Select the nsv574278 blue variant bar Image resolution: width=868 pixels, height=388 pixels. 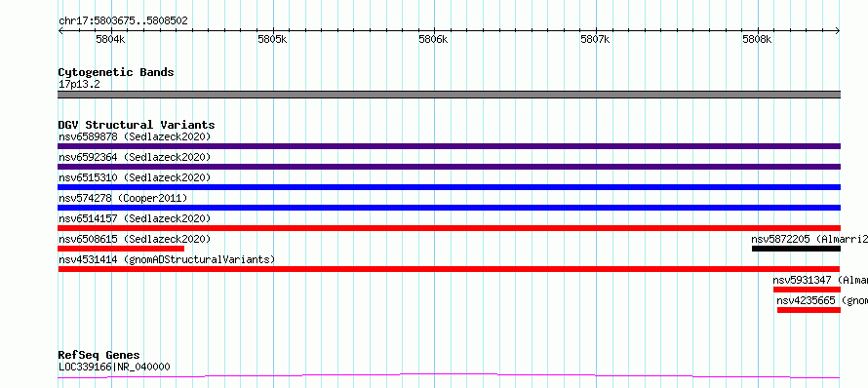click(x=449, y=208)
